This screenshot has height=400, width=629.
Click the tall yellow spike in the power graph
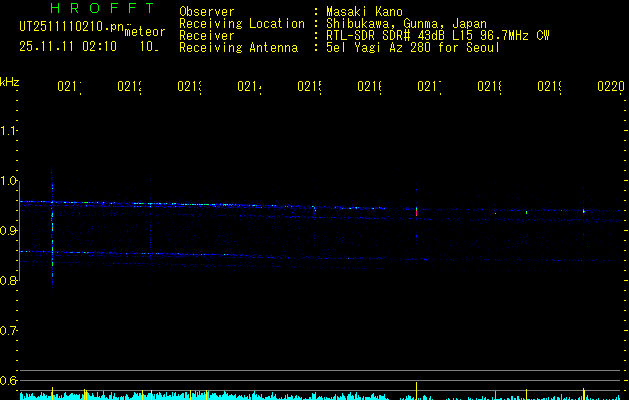click(416, 390)
